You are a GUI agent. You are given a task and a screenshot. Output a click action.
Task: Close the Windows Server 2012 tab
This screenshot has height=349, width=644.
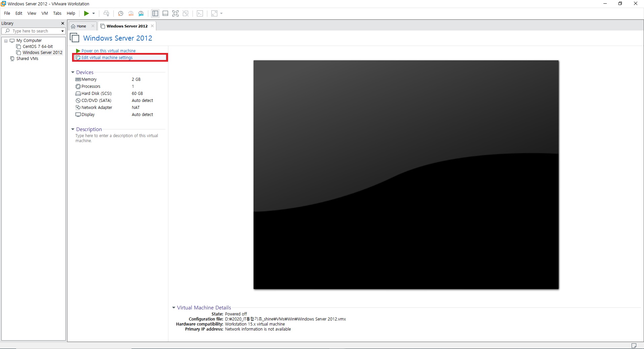click(x=152, y=26)
